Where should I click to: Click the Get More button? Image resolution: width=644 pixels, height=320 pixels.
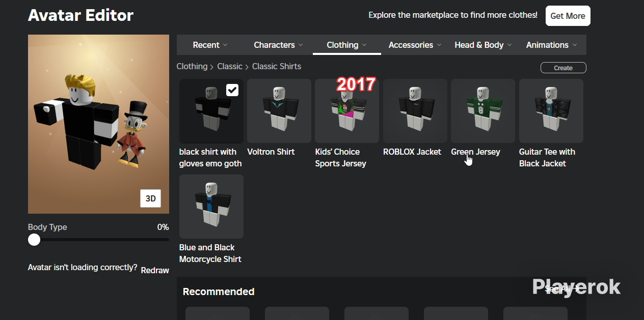(x=568, y=16)
